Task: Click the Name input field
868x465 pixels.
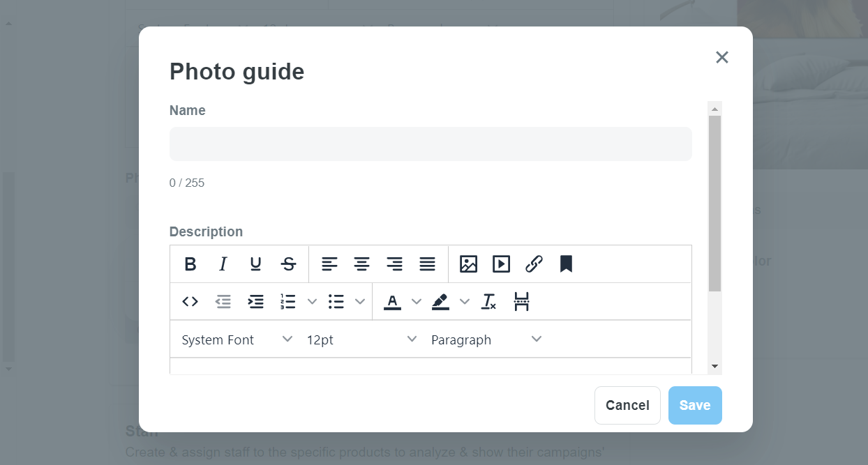Action: click(x=431, y=144)
